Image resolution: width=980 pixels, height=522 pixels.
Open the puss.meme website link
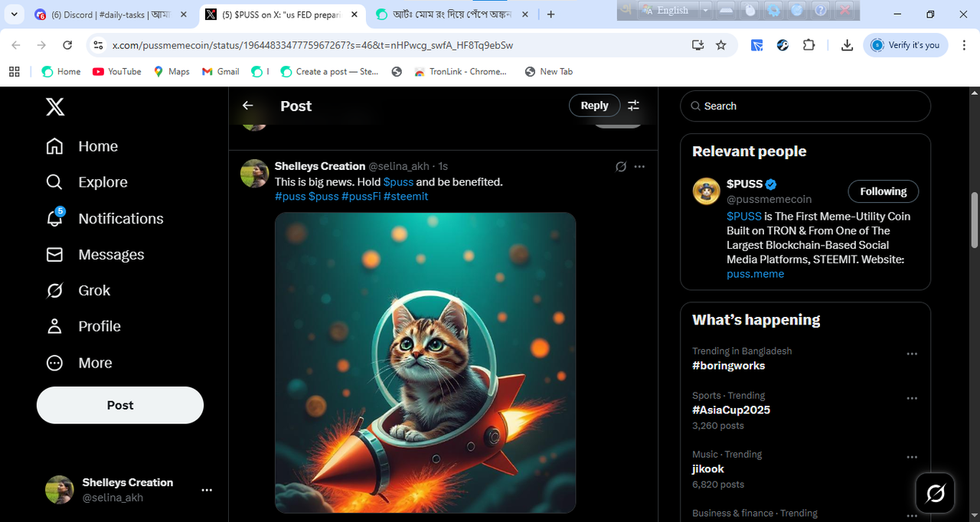tap(755, 274)
